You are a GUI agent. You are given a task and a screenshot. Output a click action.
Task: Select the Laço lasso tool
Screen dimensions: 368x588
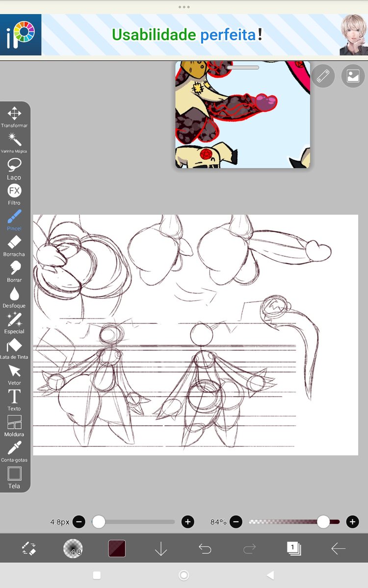click(14, 169)
